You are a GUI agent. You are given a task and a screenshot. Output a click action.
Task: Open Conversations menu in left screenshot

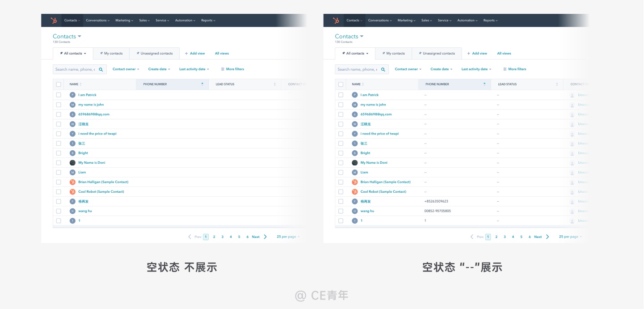(x=97, y=21)
